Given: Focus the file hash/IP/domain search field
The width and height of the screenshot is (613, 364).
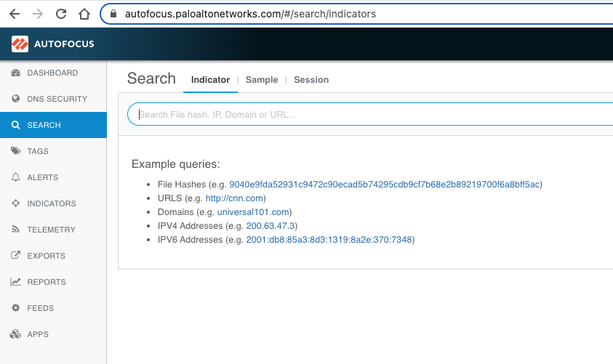Looking at the screenshot, I should coord(370,115).
